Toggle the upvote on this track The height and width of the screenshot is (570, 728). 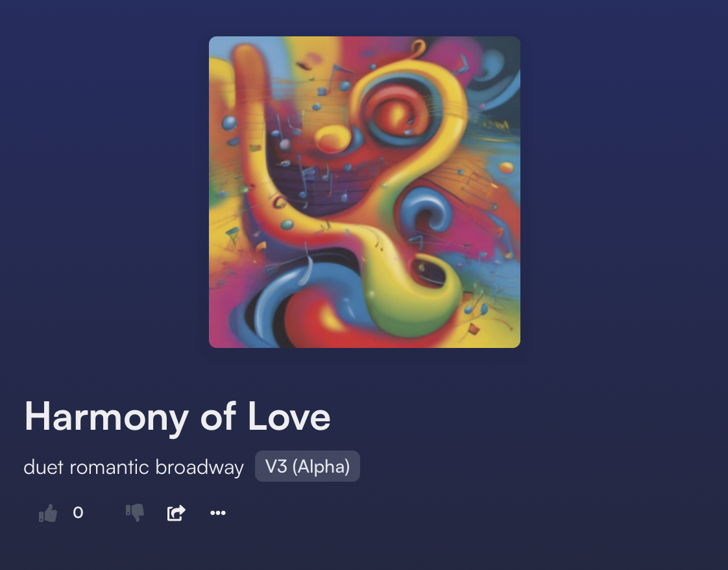(x=48, y=513)
